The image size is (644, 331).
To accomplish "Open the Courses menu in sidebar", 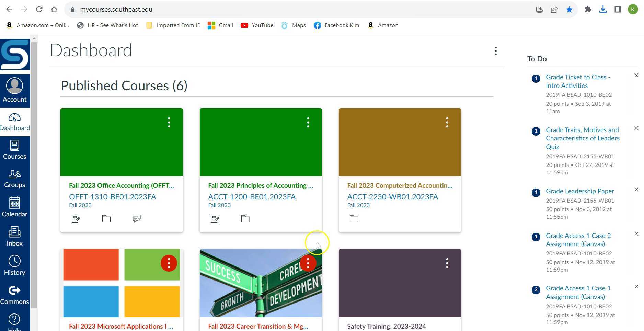I will pos(15,150).
